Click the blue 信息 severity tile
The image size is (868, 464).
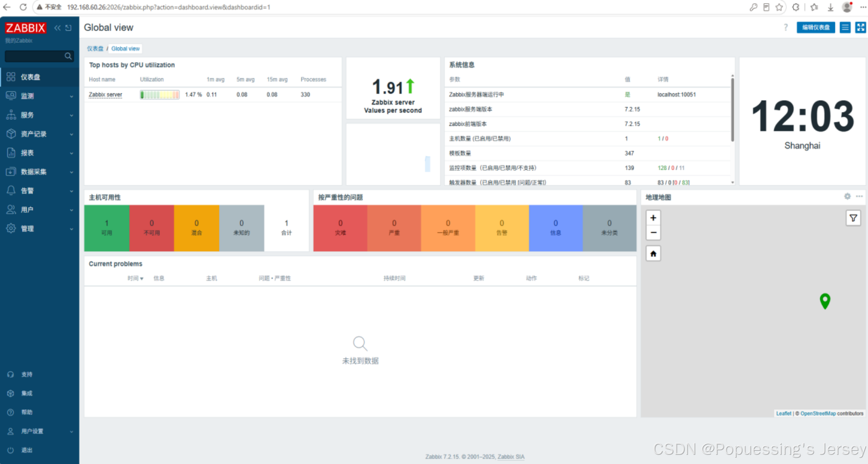556,228
